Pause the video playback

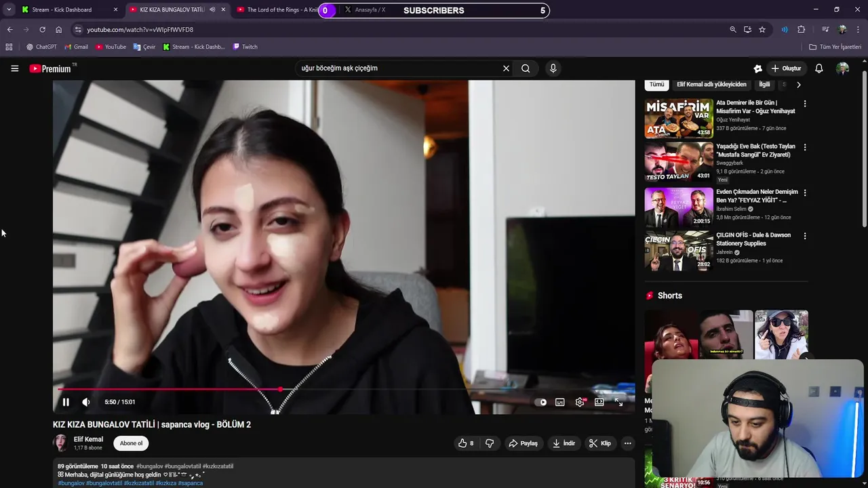click(x=66, y=402)
